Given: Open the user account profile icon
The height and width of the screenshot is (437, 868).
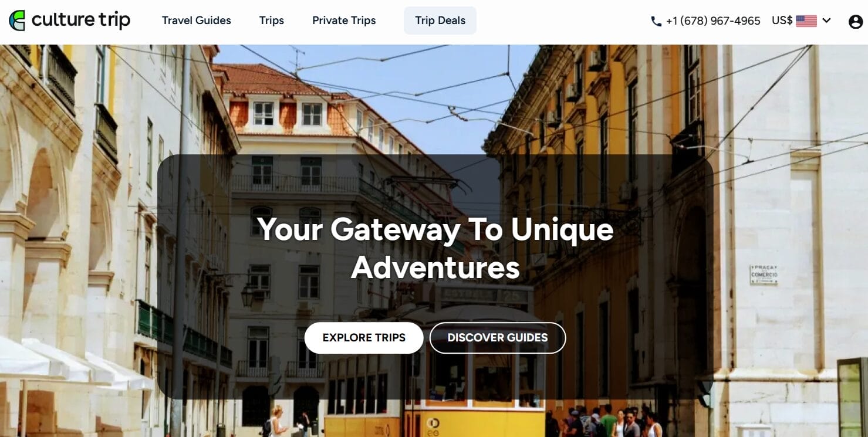Looking at the screenshot, I should tap(856, 22).
